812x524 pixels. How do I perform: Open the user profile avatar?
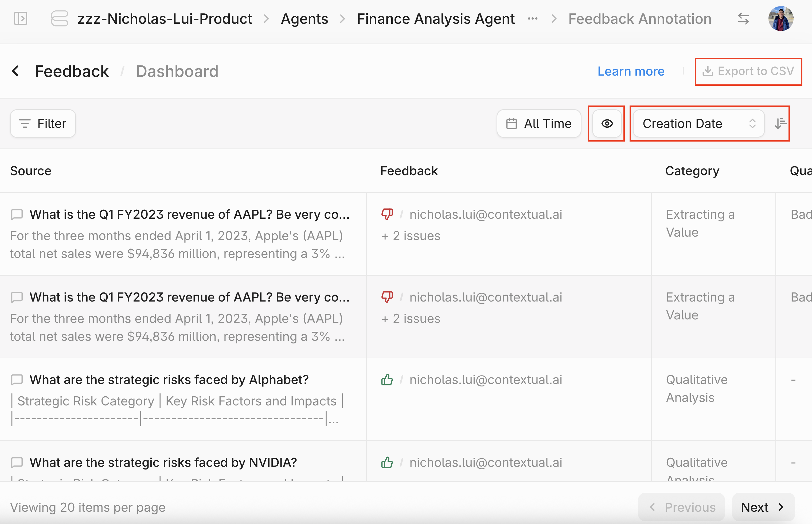click(781, 19)
